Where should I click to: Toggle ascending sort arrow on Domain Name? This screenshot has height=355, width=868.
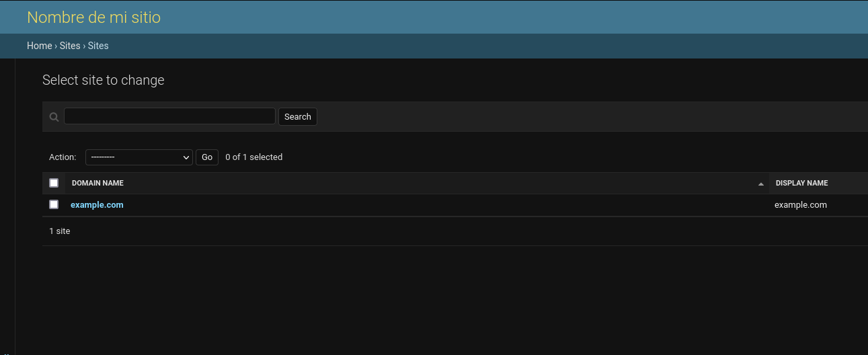click(760, 184)
